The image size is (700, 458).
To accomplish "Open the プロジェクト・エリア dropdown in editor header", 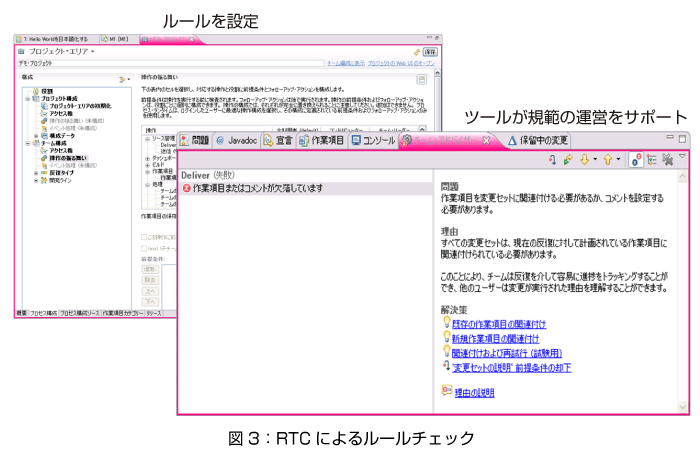I will click(x=93, y=52).
